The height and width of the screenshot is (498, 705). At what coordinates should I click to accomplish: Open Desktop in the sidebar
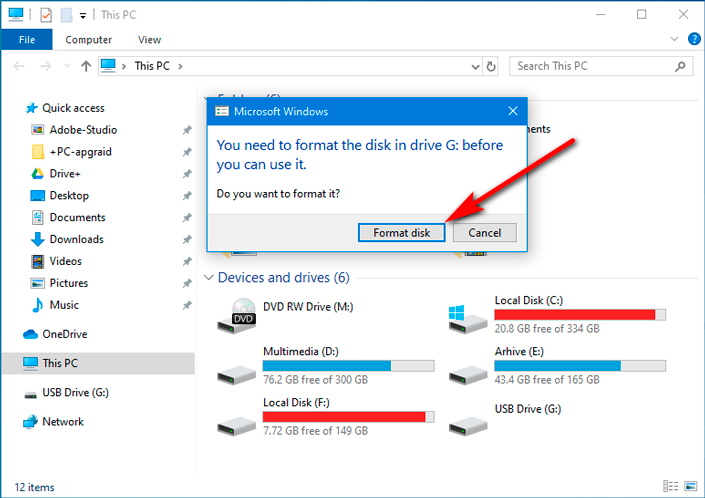coord(69,196)
